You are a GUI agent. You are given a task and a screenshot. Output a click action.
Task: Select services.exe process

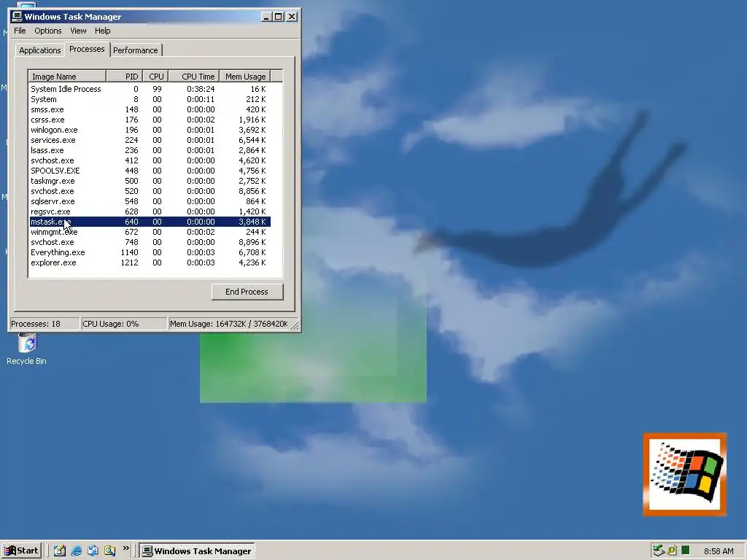150,141
